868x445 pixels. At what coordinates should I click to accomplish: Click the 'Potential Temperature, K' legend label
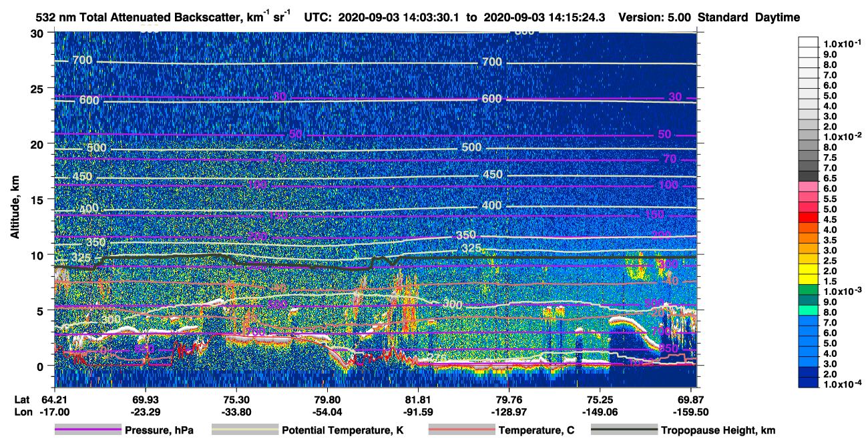pos(344,430)
